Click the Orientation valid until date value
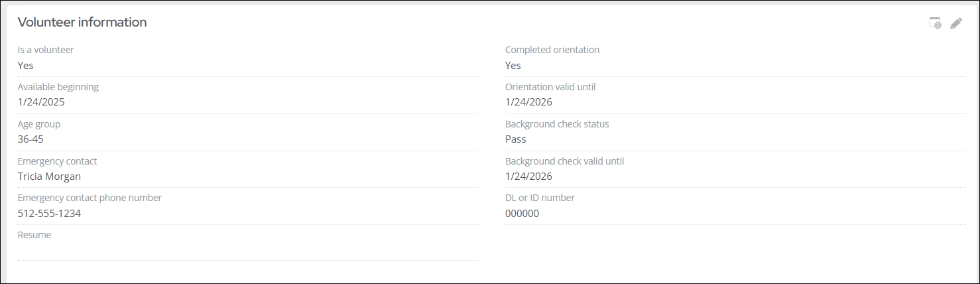The image size is (980, 284). [x=528, y=102]
